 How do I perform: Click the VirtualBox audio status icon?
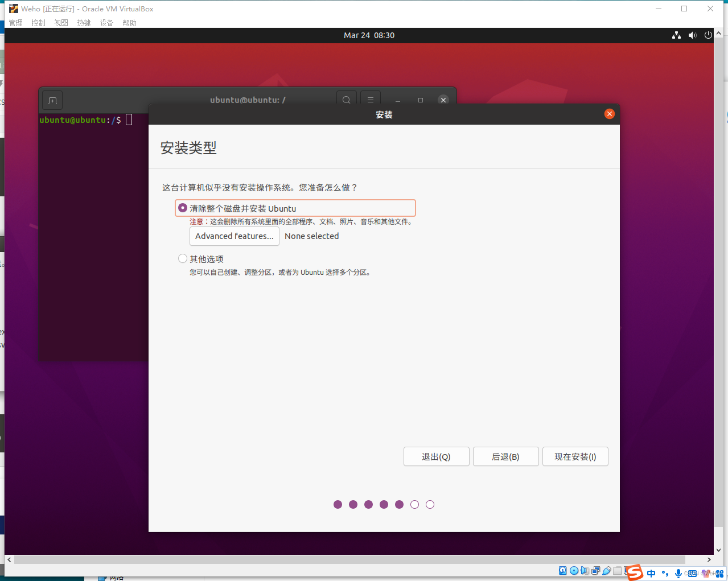[x=585, y=571]
